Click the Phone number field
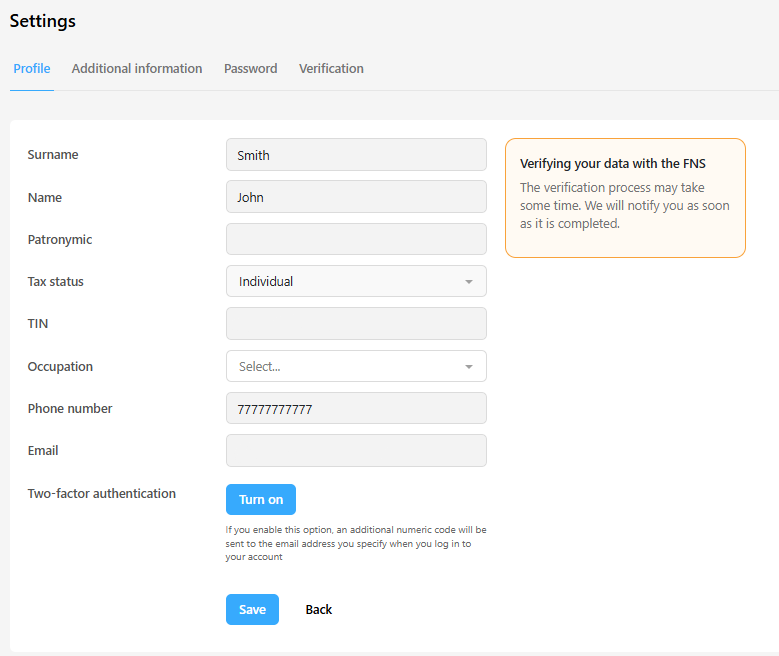Image resolution: width=779 pixels, height=656 pixels. tap(356, 409)
